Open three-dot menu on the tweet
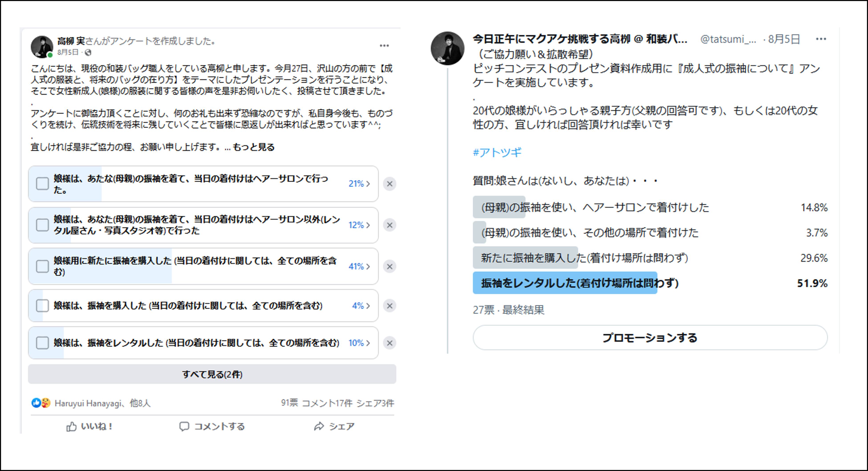Viewport: 868px width, 471px height. pos(821,39)
